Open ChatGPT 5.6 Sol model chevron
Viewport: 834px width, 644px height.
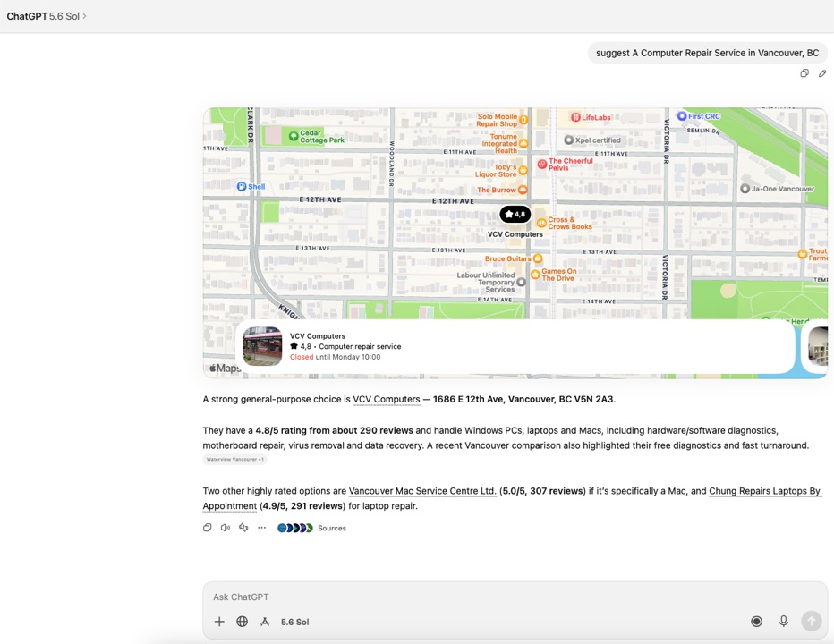84,16
